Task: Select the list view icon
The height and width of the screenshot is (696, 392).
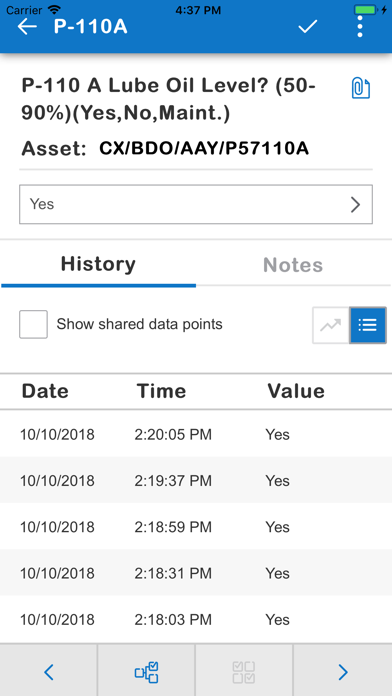Action: tap(368, 325)
